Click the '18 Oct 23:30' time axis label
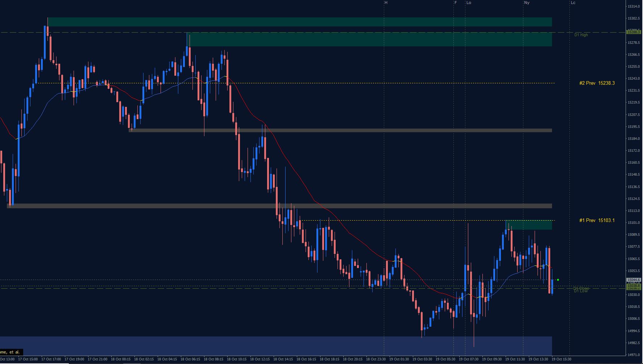The width and height of the screenshot is (643, 364). pos(376,359)
